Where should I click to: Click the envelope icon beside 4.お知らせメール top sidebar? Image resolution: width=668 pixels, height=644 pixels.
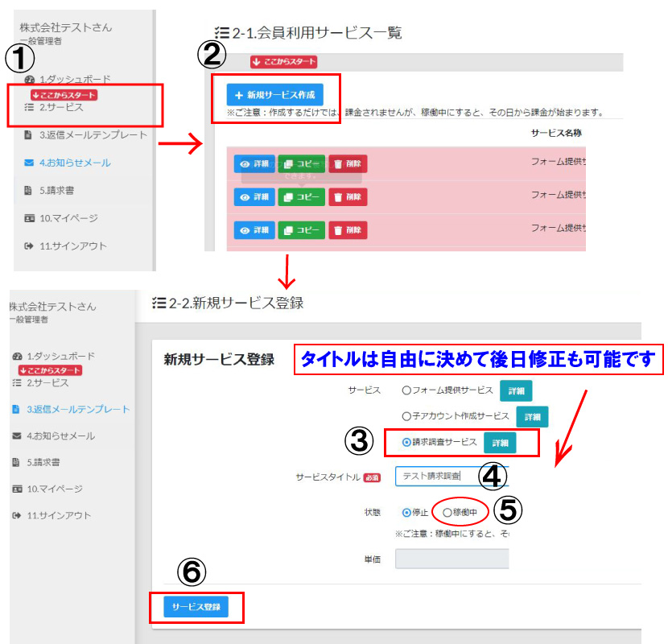29,163
